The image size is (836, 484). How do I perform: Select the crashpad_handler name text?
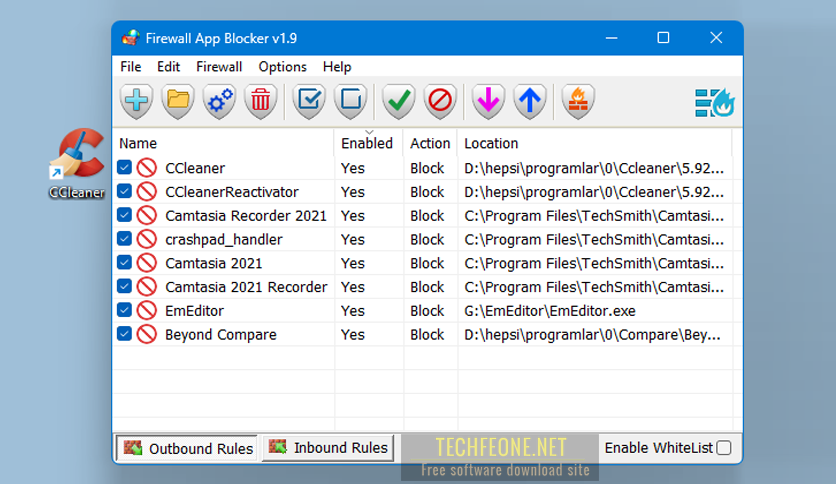point(224,239)
